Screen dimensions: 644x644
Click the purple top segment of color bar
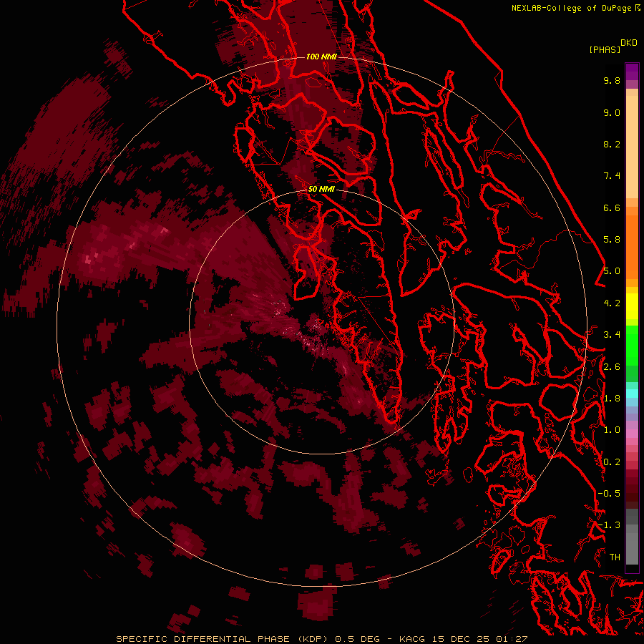coord(632,72)
